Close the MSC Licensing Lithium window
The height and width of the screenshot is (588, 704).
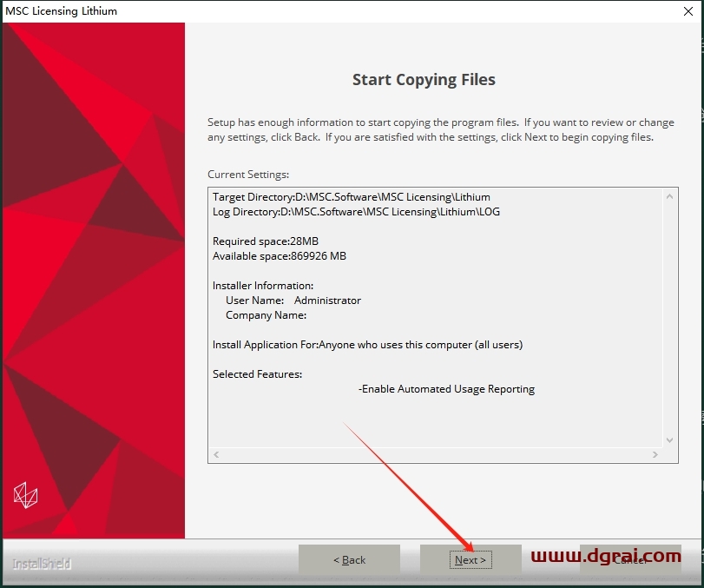(688, 11)
